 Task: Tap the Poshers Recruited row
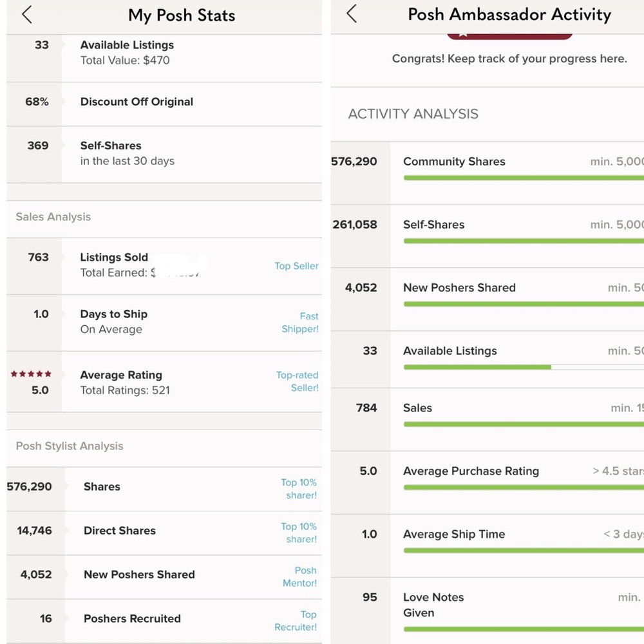164,621
